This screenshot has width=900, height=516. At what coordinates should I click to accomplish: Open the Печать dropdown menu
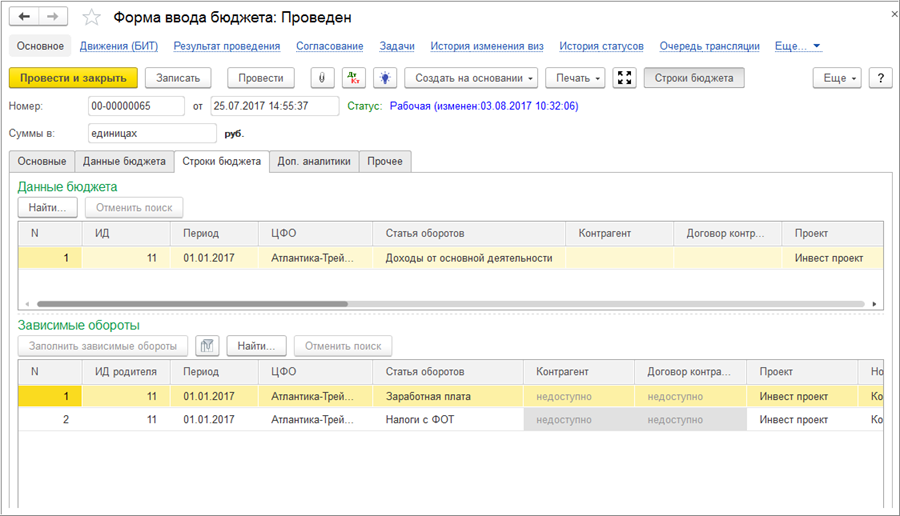[575, 78]
